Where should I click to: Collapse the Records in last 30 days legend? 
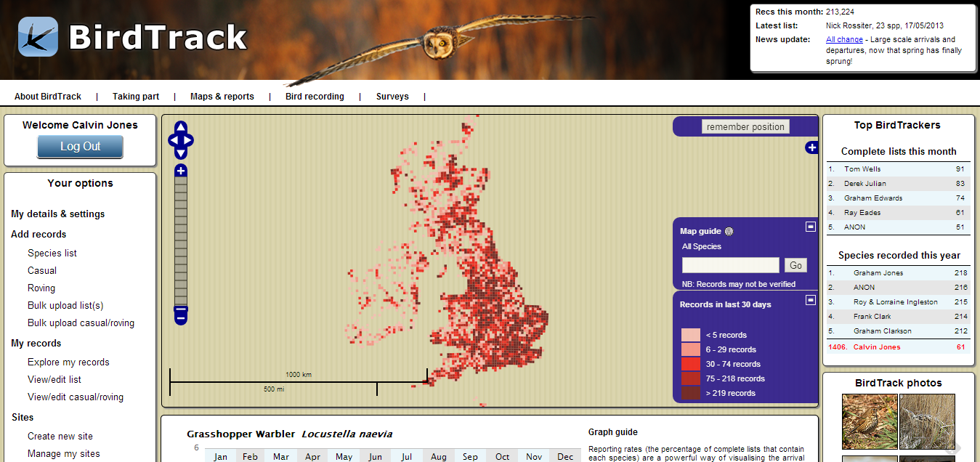pos(811,300)
